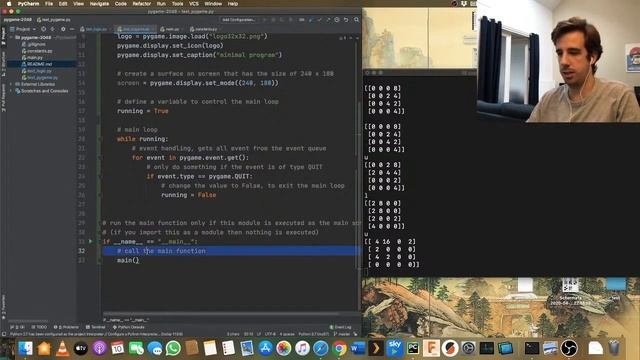The width and height of the screenshot is (640, 360).
Task: Switch to the constants.py editor tab
Action: pyautogui.click(x=205, y=29)
